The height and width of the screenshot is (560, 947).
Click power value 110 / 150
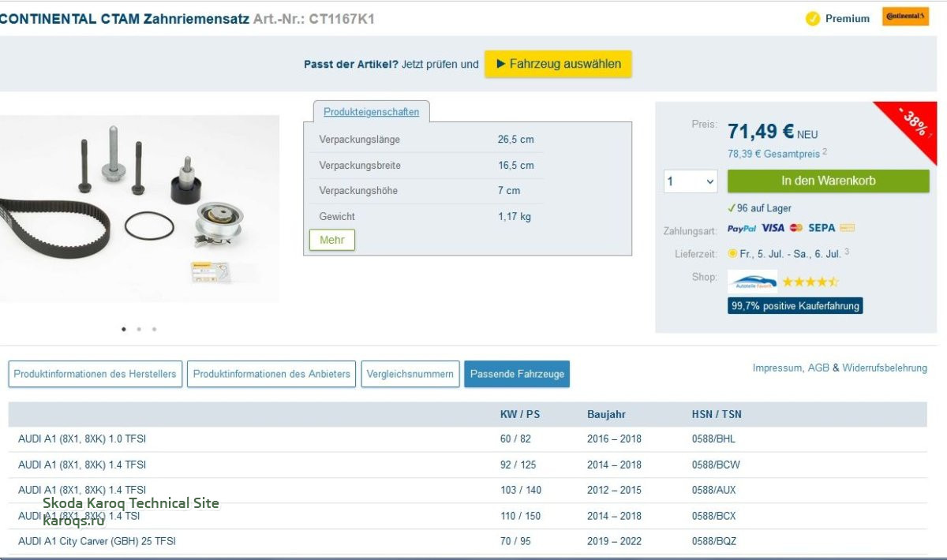(521, 516)
